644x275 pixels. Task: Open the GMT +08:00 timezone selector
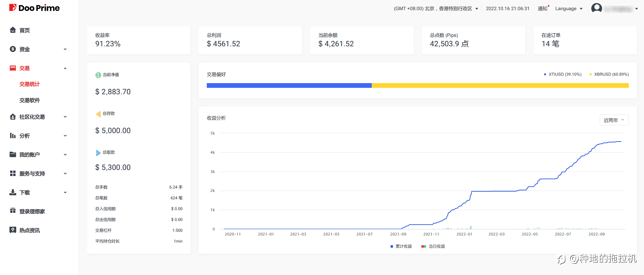436,8
